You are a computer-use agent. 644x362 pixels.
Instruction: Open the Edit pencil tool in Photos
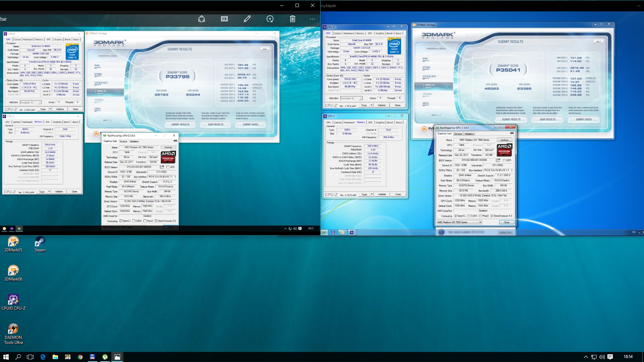click(x=247, y=19)
